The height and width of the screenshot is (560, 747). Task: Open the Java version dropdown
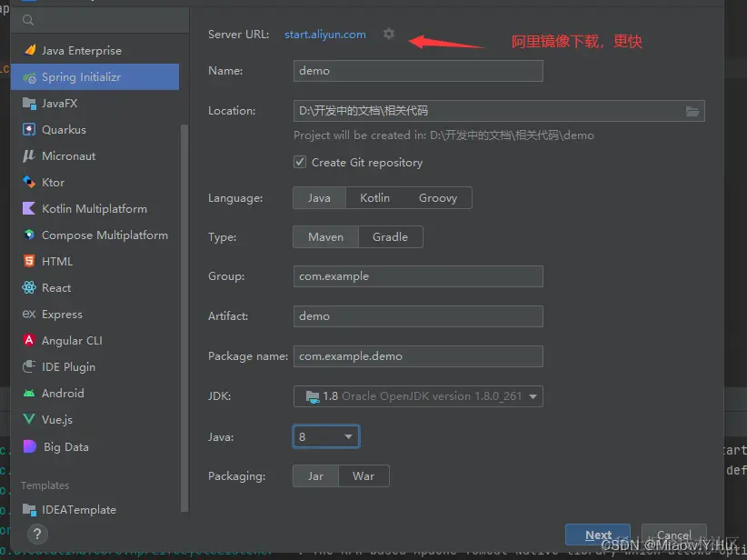click(x=326, y=436)
